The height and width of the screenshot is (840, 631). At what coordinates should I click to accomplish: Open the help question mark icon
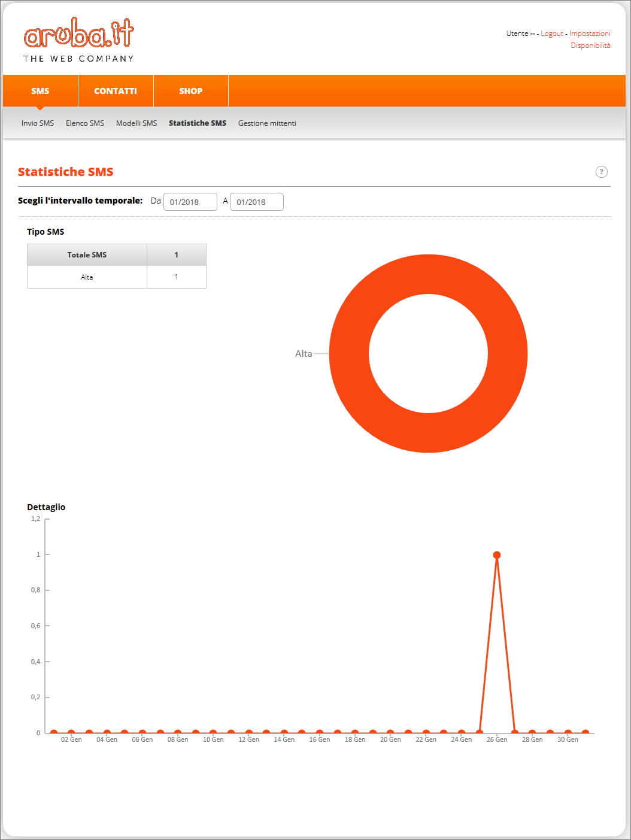coord(602,172)
